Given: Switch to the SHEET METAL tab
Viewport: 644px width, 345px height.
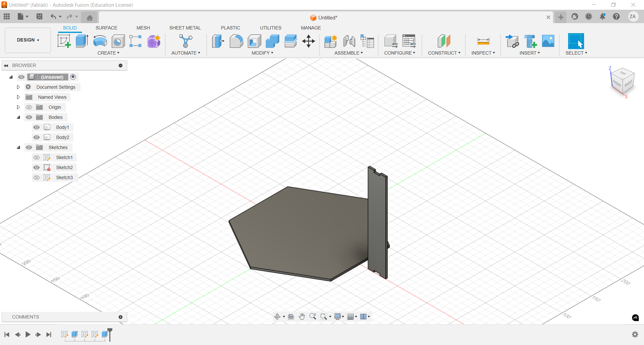Looking at the screenshot, I should click(185, 28).
